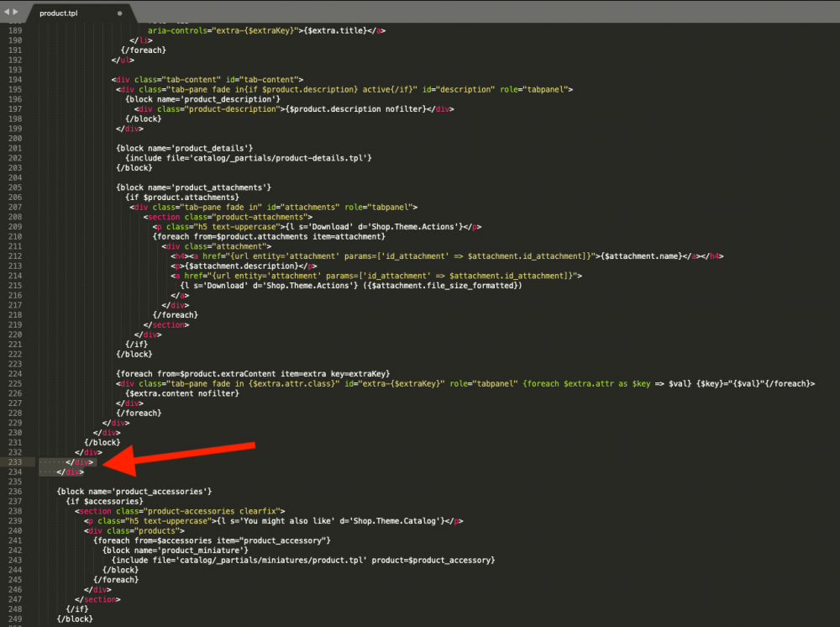840x627 pixels.
Task: Click line number 236 in gutter
Action: coord(15,492)
